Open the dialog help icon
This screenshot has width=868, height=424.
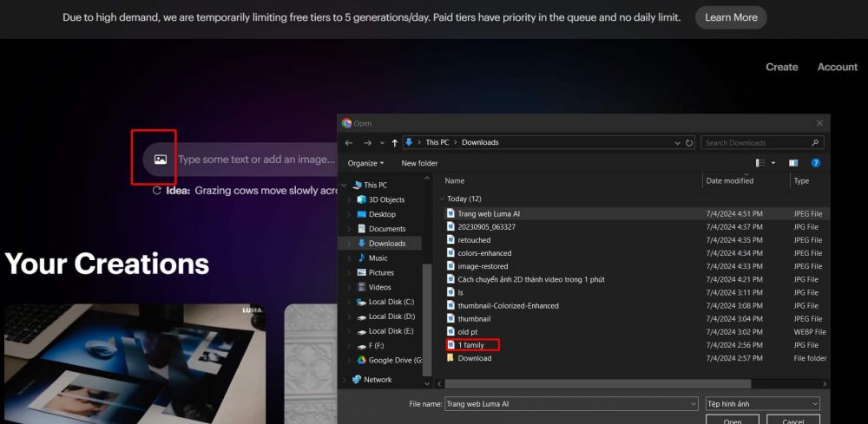(x=815, y=163)
